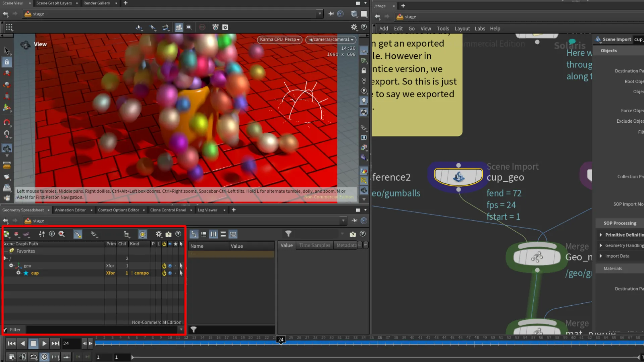644x362 pixels.
Task: Click the TRS display icon in the spreadsheet toolbar
Action: pos(233,234)
